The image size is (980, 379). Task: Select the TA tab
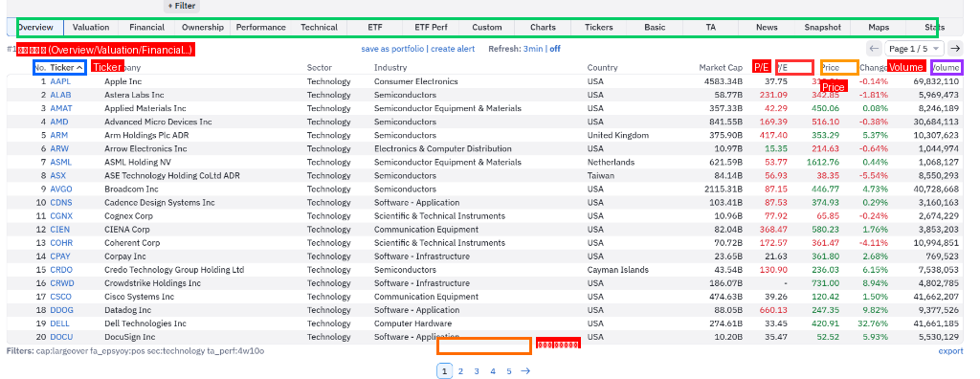[711, 28]
